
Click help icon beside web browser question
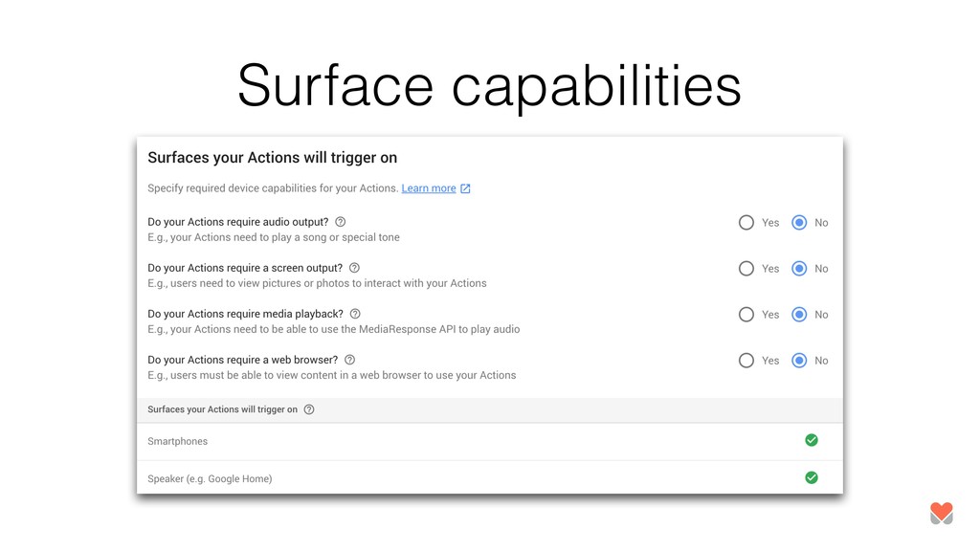pyautogui.click(x=350, y=360)
